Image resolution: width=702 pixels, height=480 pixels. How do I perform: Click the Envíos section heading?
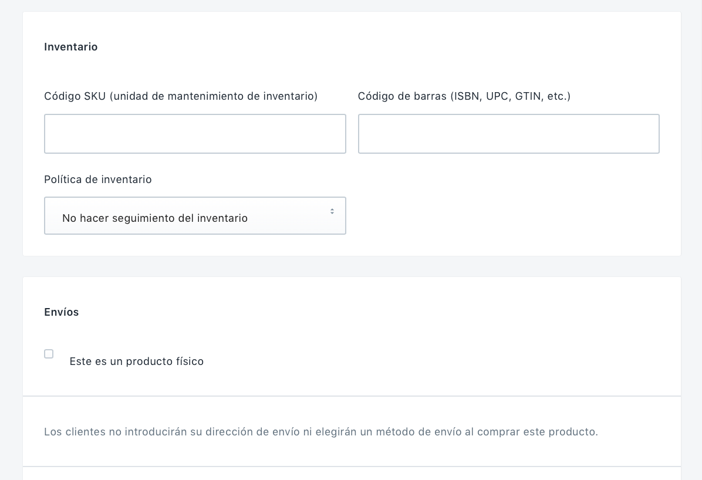click(x=61, y=312)
